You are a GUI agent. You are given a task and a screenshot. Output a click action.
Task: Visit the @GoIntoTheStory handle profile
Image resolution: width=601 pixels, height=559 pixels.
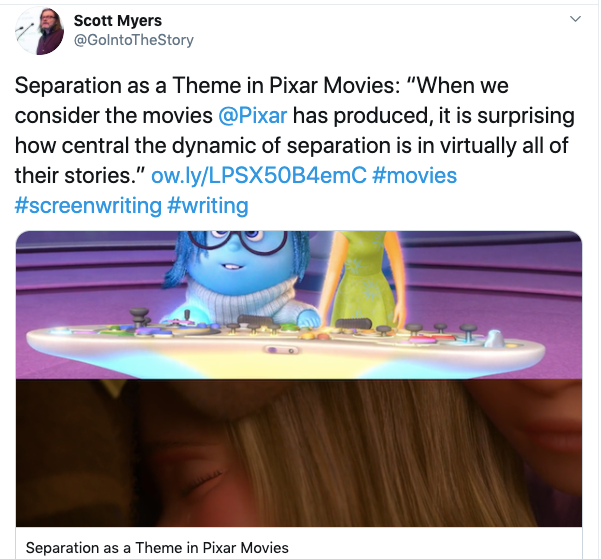click(x=134, y=40)
